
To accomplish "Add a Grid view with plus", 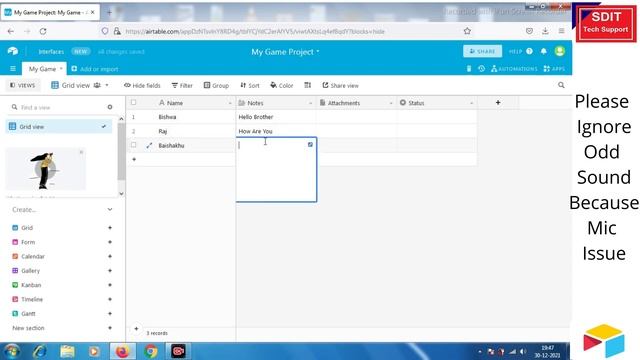I will (110, 228).
